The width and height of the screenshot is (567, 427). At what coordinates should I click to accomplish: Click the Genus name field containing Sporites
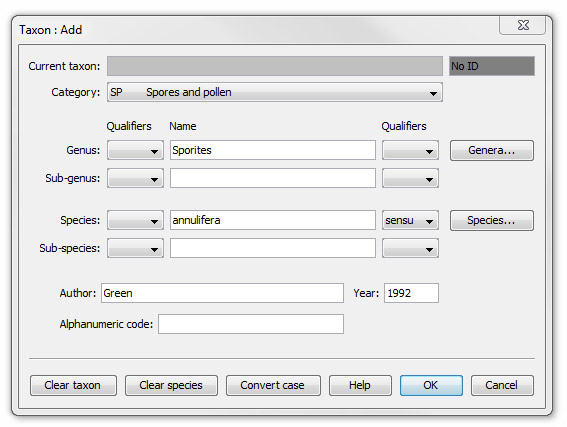pos(273,150)
